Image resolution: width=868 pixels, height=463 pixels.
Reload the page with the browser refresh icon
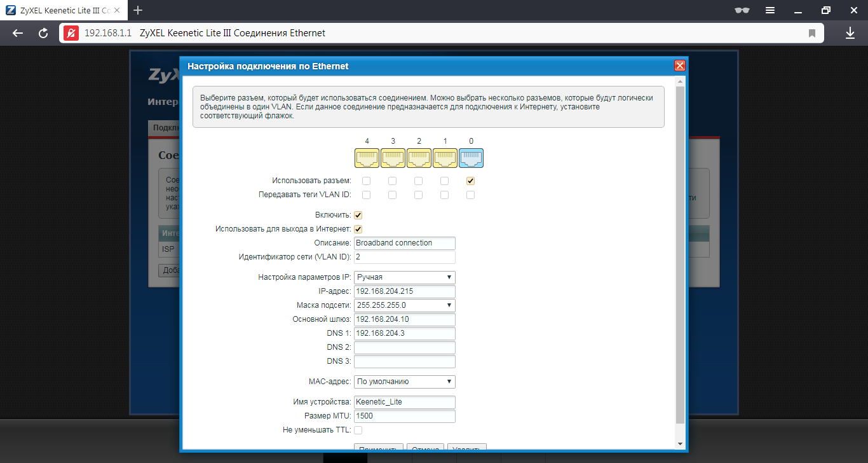coord(43,33)
